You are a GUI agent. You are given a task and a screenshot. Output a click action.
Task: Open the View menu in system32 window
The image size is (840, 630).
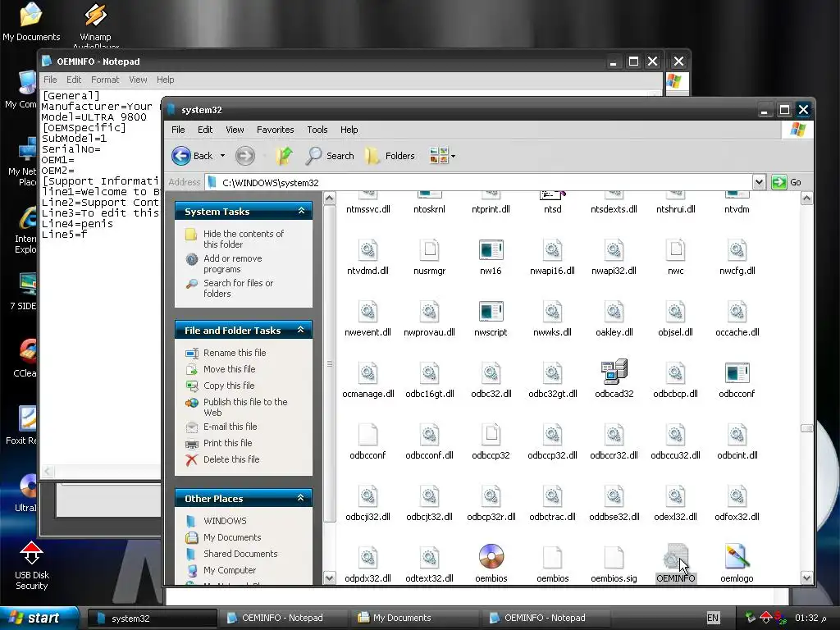tap(235, 130)
